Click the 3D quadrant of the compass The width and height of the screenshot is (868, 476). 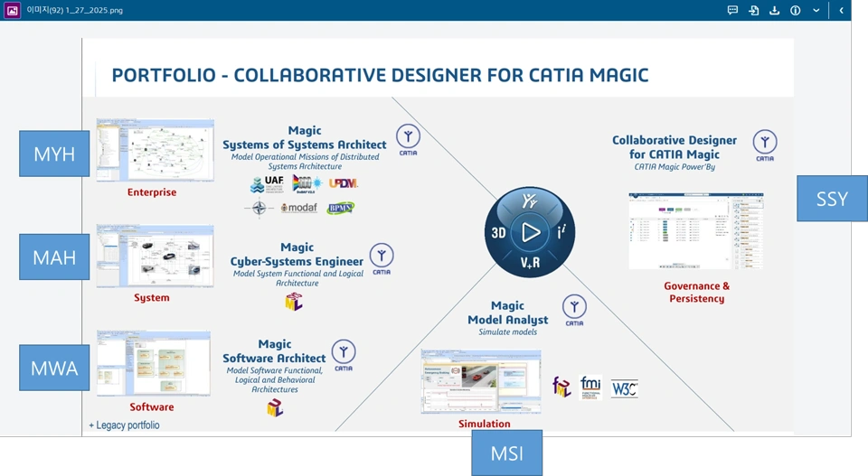pyautogui.click(x=498, y=233)
